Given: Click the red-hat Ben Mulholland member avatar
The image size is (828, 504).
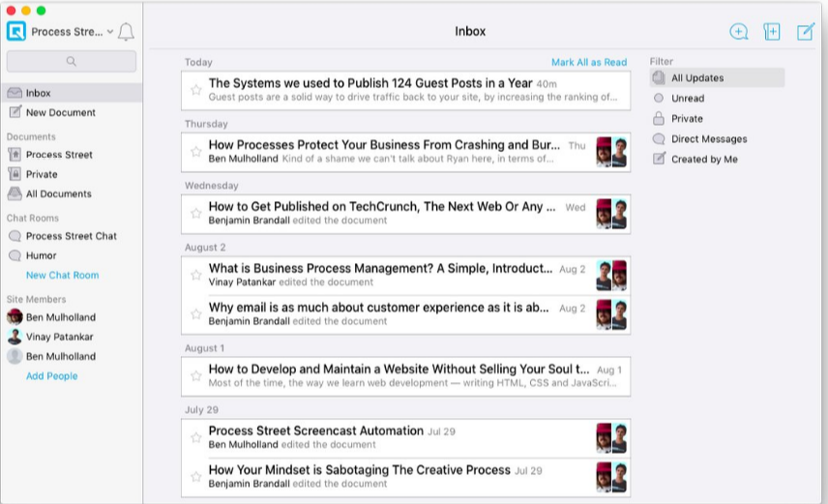Looking at the screenshot, I should coord(15,317).
